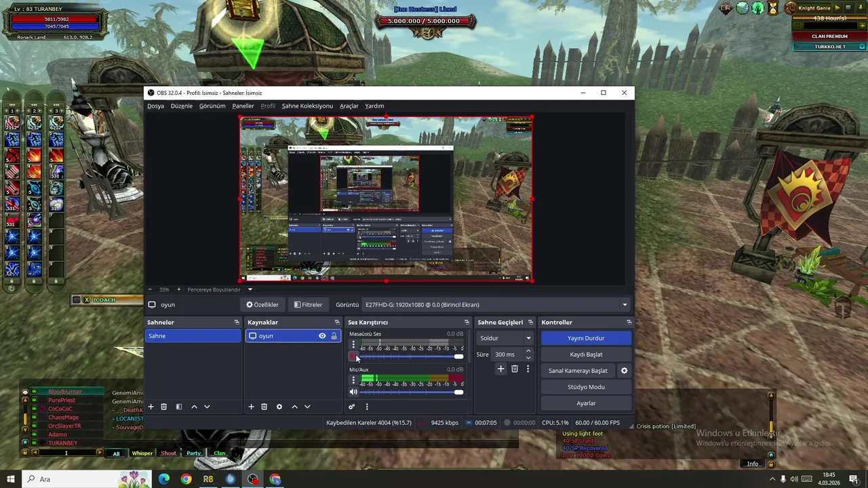Go to next chat page arrow
This screenshot has height=488, width=868.
(x=99, y=452)
